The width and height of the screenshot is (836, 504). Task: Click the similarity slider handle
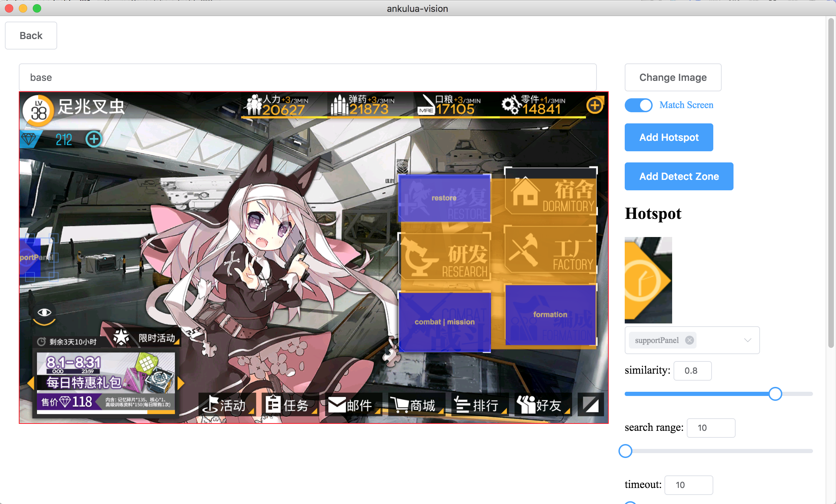tap(775, 394)
